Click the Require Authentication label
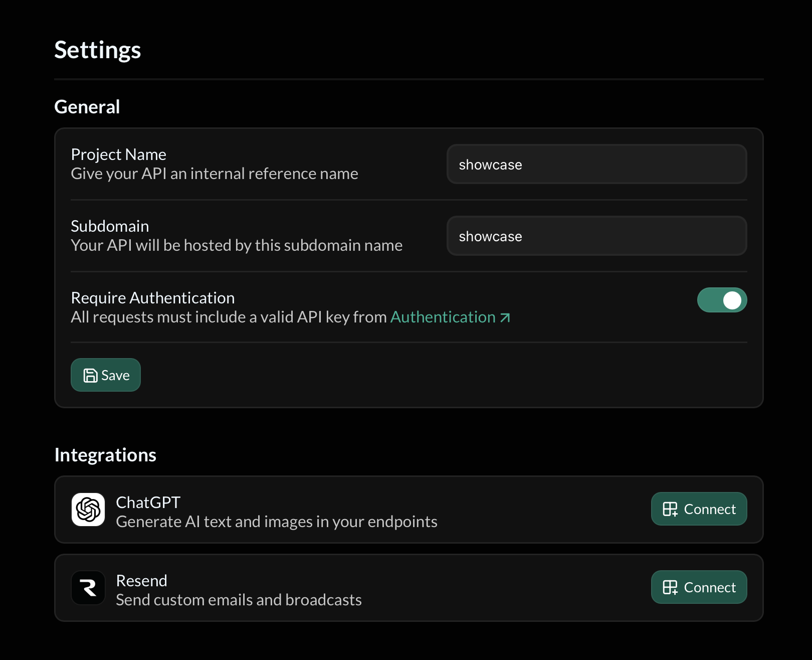Screen dimensions: 812x660 click(x=153, y=298)
